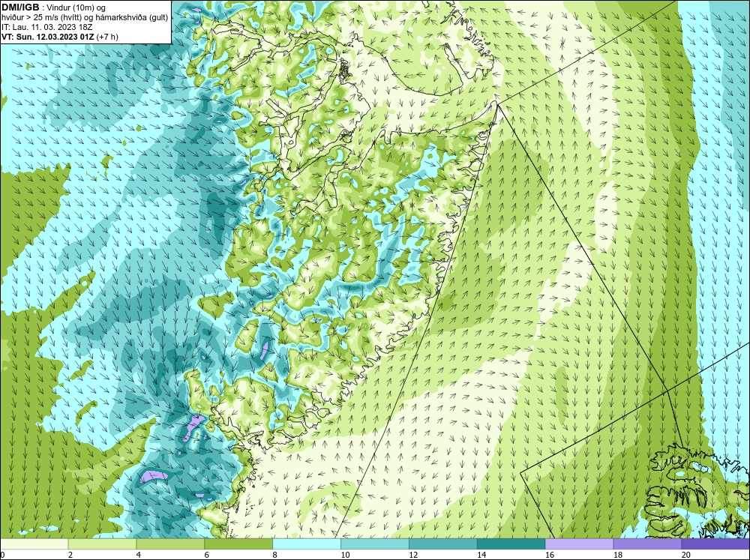Click the 'hviður > 25 m/s' description line
This screenshot has width=750, height=560.
point(85,18)
